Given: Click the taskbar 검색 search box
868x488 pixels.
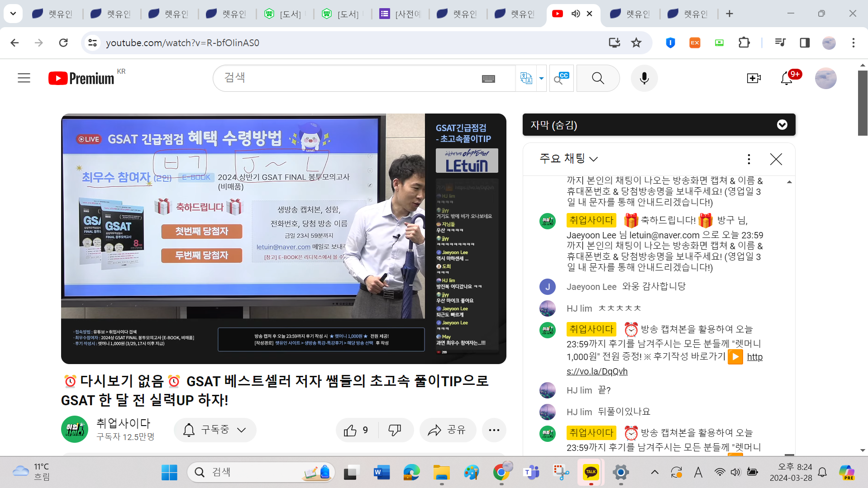Looking at the screenshot, I should click(261, 472).
